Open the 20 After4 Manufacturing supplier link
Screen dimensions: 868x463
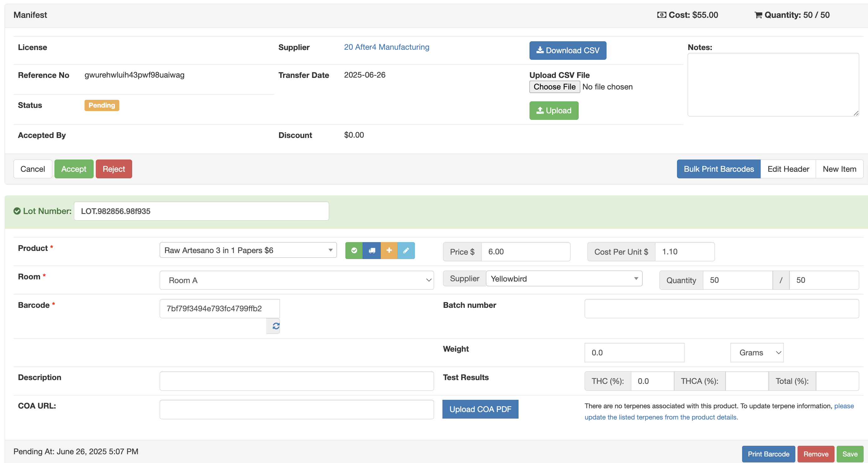[x=386, y=47]
